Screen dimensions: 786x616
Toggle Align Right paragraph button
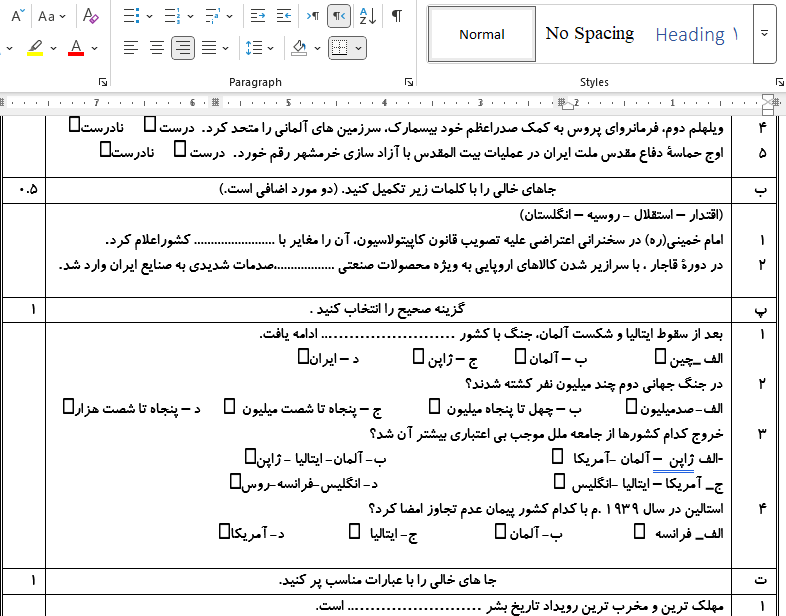tap(183, 48)
